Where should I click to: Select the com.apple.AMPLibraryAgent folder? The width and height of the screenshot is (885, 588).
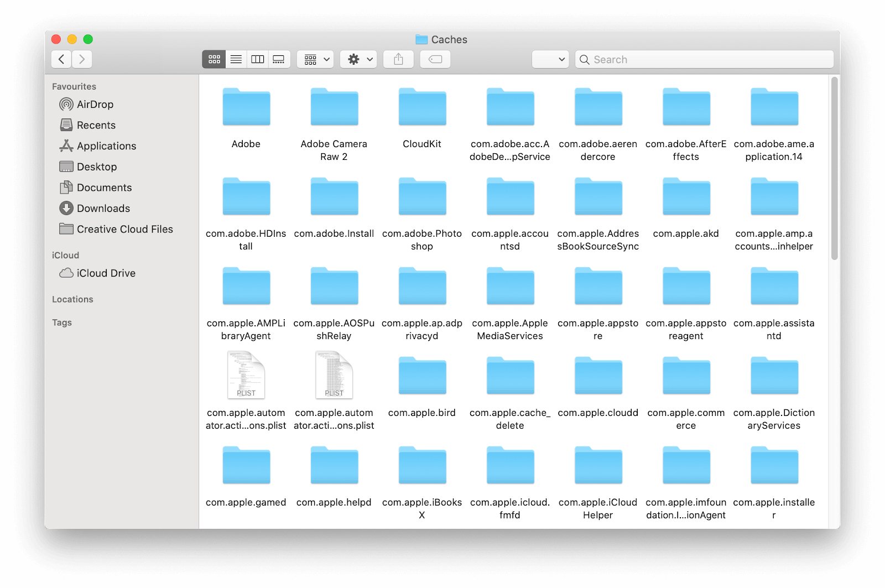pyautogui.click(x=246, y=287)
